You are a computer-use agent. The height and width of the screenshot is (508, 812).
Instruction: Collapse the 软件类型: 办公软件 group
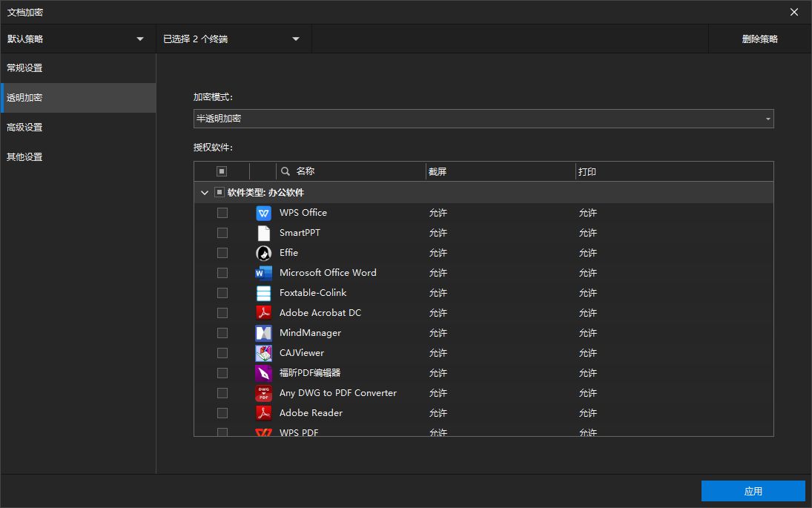tap(205, 193)
